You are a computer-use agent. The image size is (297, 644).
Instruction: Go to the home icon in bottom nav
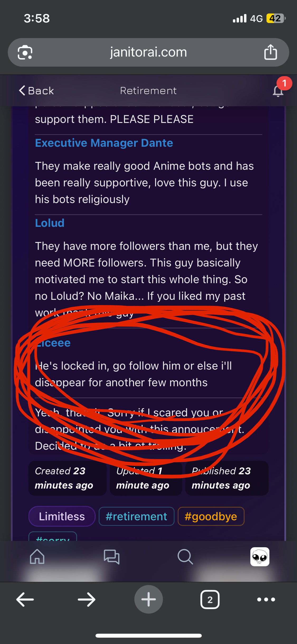(37, 556)
